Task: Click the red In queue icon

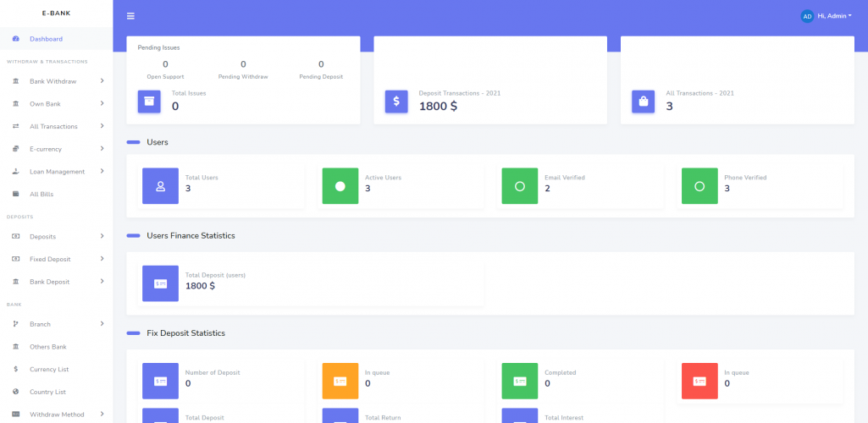Action: (x=699, y=381)
